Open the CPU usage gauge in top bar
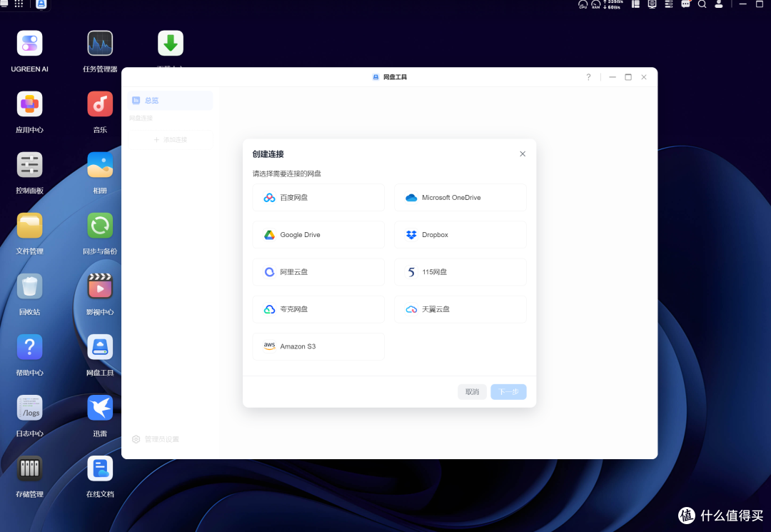 (x=583, y=4)
